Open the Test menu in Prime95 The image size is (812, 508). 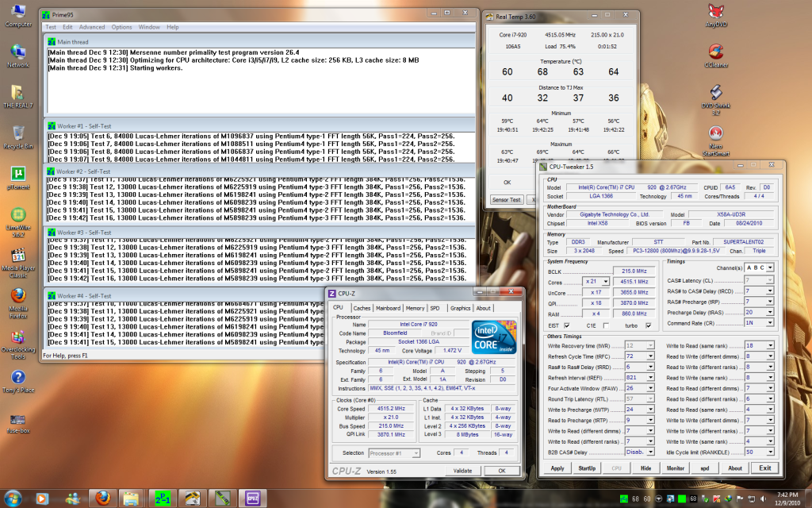pyautogui.click(x=51, y=27)
